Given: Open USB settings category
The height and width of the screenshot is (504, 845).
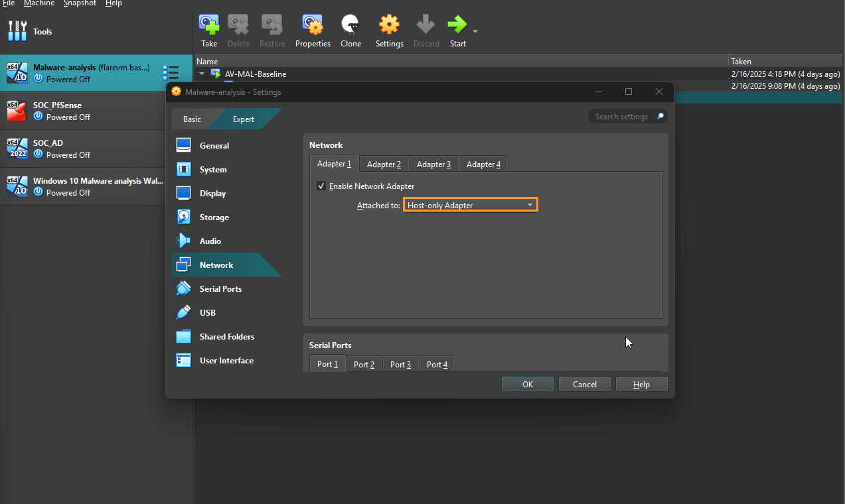Looking at the screenshot, I should (226, 312).
